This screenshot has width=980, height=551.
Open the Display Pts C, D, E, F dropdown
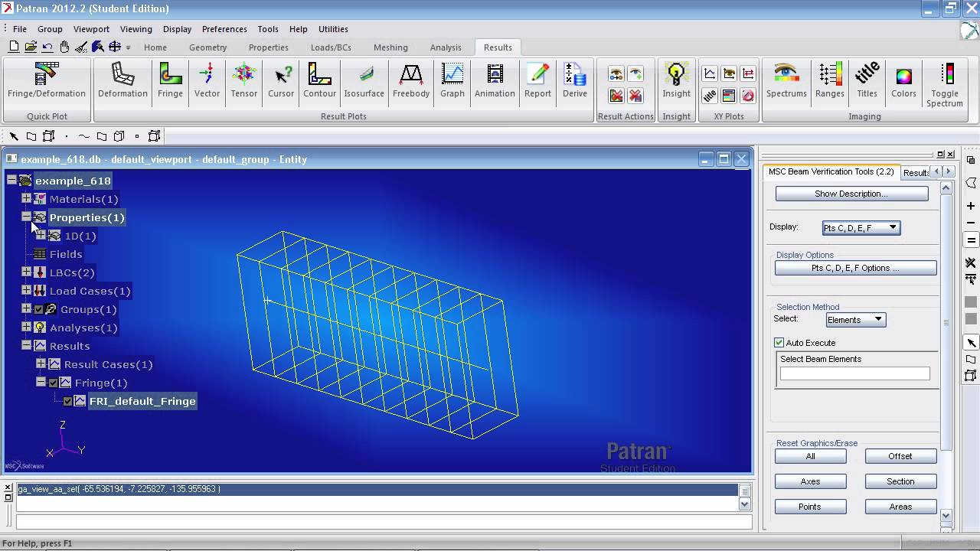coord(861,228)
